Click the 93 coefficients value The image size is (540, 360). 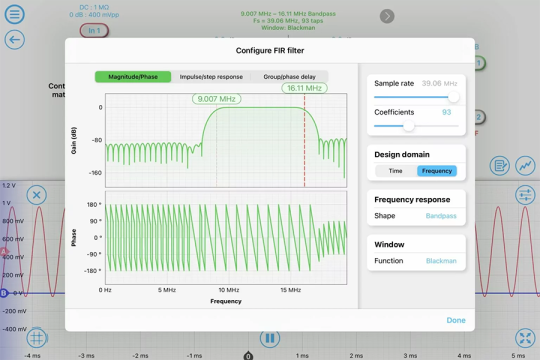tap(446, 112)
